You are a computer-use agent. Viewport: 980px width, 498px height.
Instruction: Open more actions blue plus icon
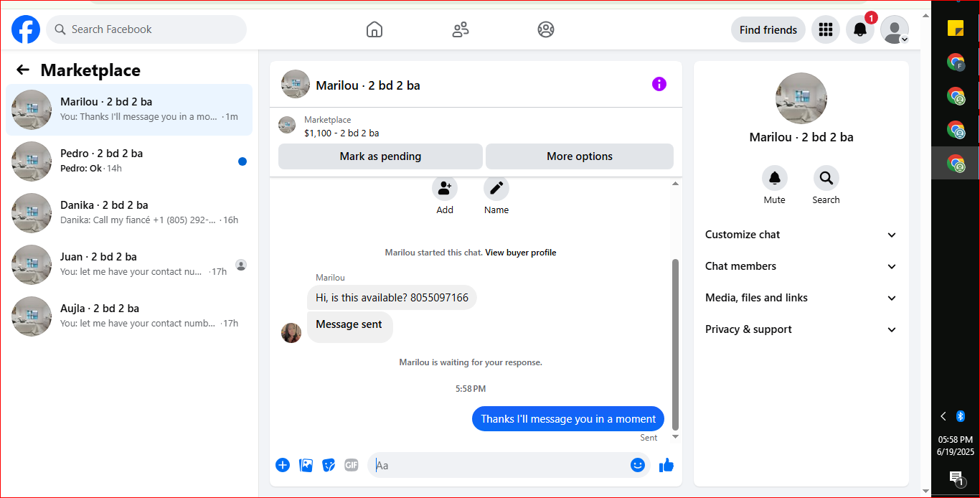pyautogui.click(x=283, y=465)
